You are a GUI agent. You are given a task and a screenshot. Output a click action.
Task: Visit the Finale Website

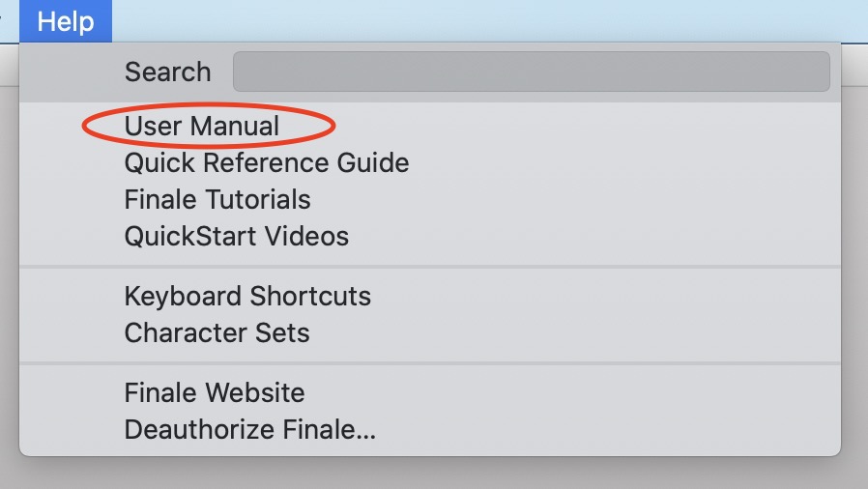(x=214, y=393)
